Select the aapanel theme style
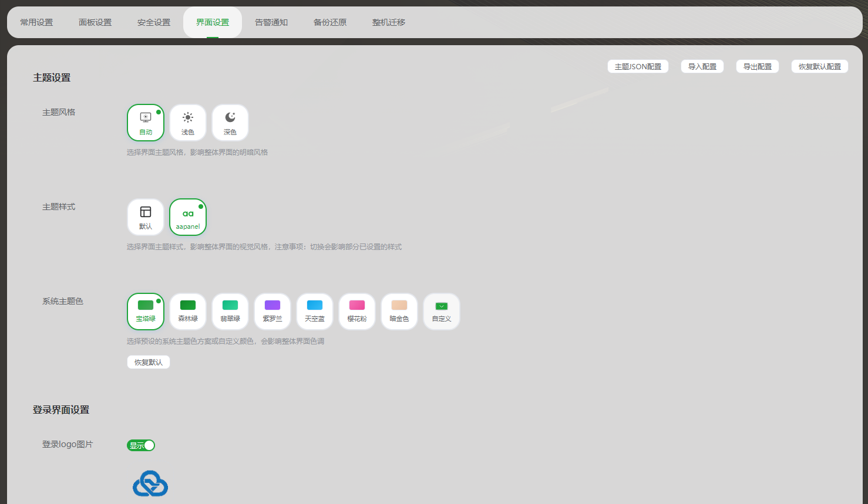This screenshot has width=868, height=504. coord(187,217)
